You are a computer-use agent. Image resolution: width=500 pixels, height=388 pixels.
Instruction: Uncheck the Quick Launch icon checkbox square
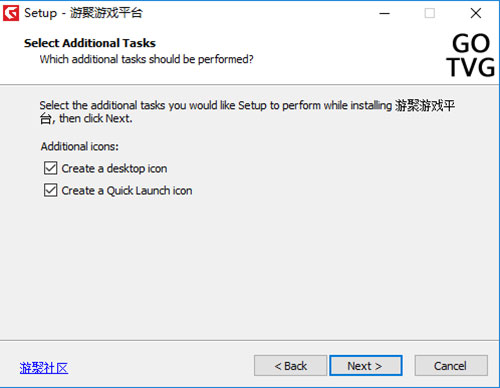(x=50, y=190)
